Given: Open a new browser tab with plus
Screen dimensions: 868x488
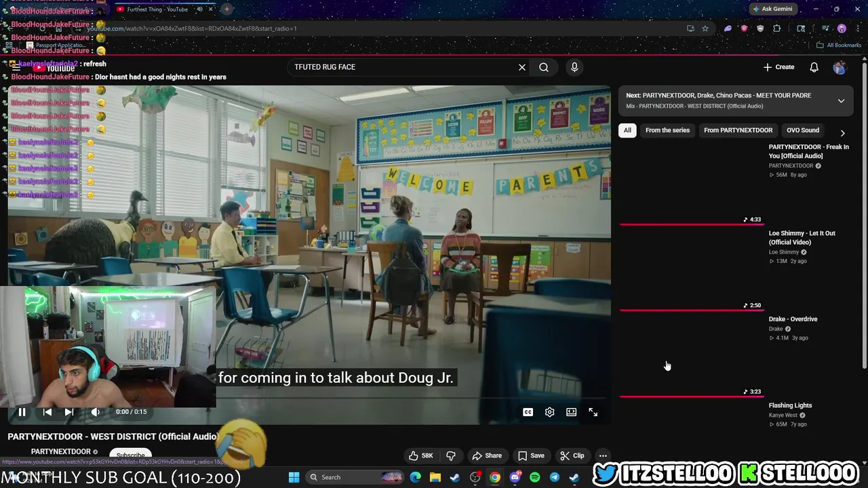Looking at the screenshot, I should tap(226, 9).
